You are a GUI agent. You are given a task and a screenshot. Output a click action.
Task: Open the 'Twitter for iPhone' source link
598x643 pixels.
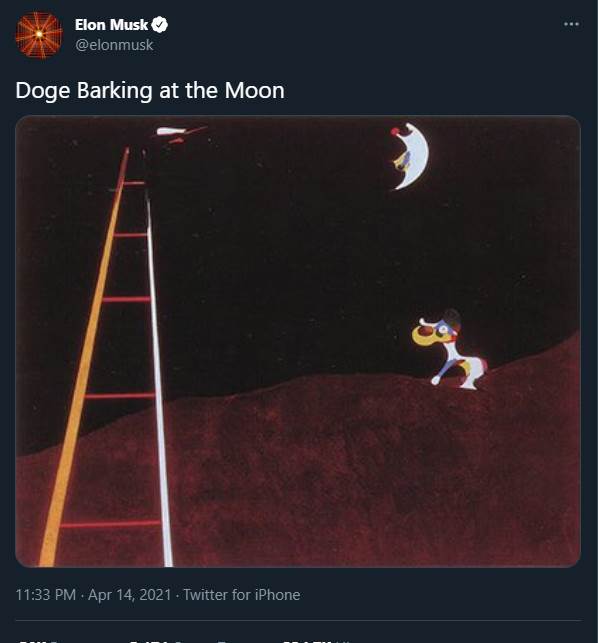coord(242,595)
